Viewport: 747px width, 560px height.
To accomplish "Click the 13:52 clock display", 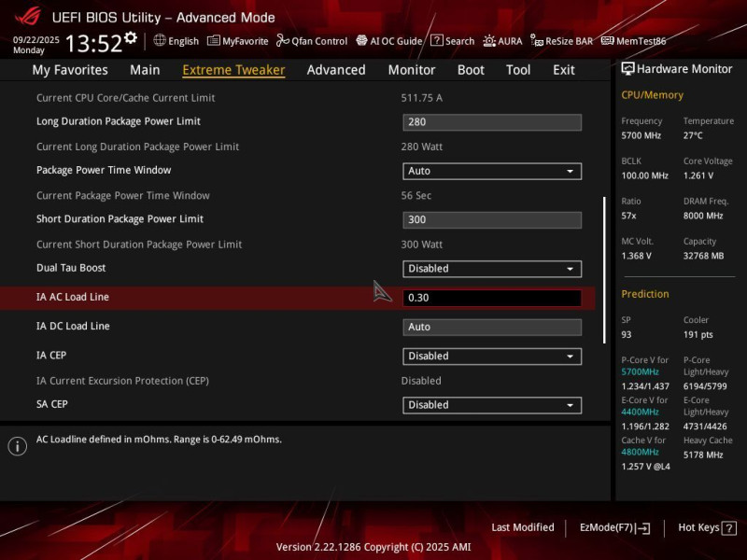I will (94, 43).
